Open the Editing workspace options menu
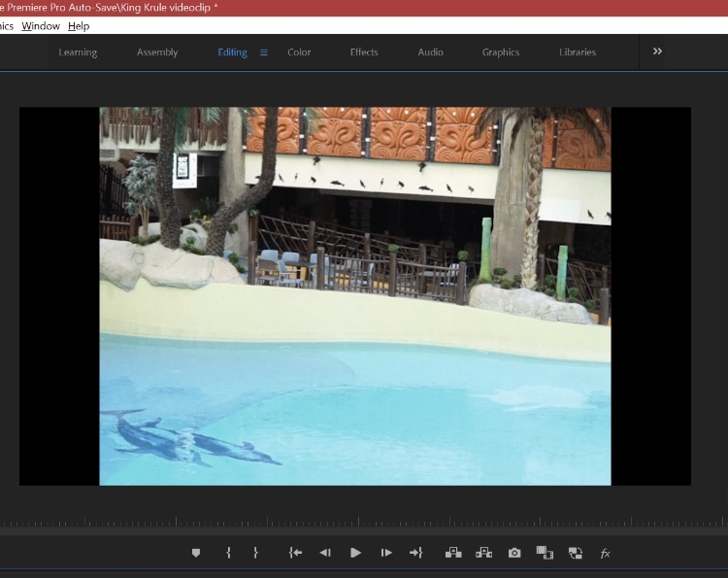The image size is (728, 578). 263,52
